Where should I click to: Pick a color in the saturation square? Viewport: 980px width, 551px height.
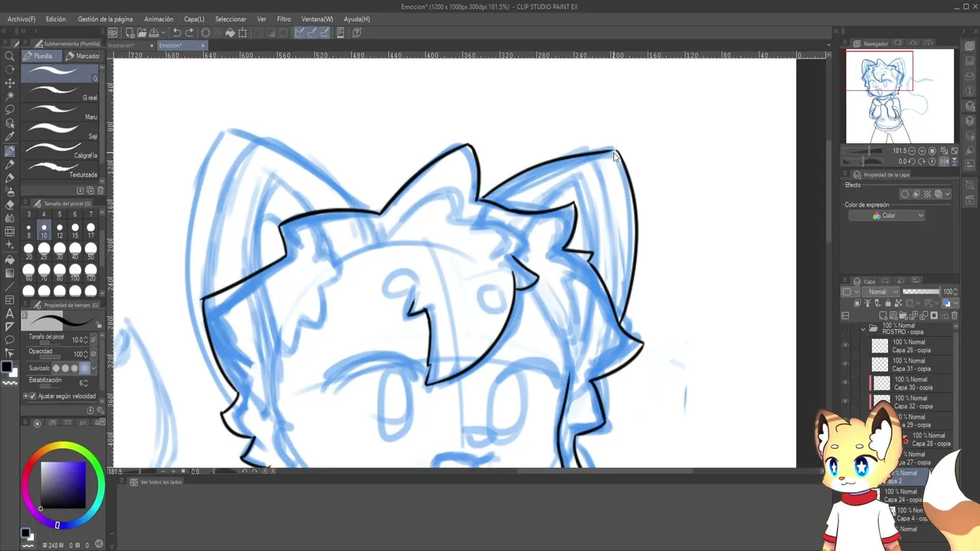tap(63, 484)
